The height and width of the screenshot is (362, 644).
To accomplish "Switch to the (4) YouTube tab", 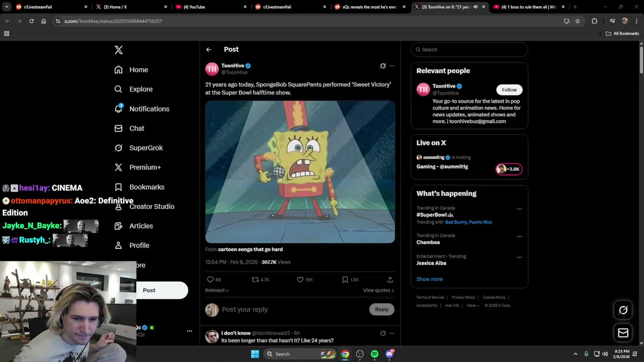I will [211, 7].
